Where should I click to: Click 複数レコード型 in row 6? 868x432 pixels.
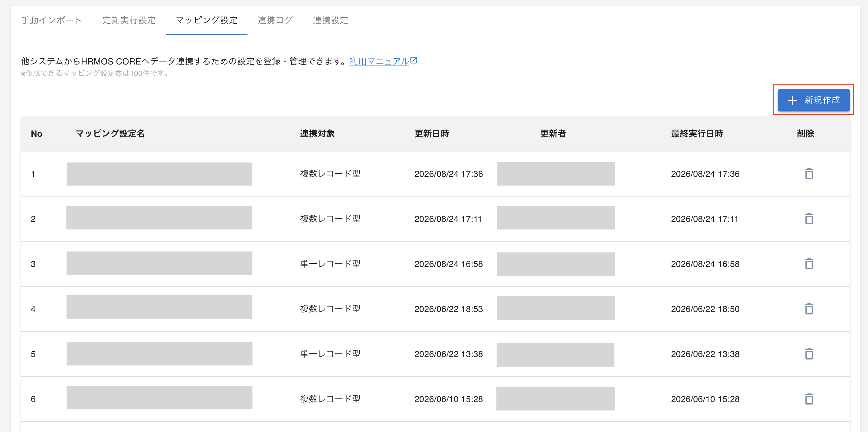330,399
